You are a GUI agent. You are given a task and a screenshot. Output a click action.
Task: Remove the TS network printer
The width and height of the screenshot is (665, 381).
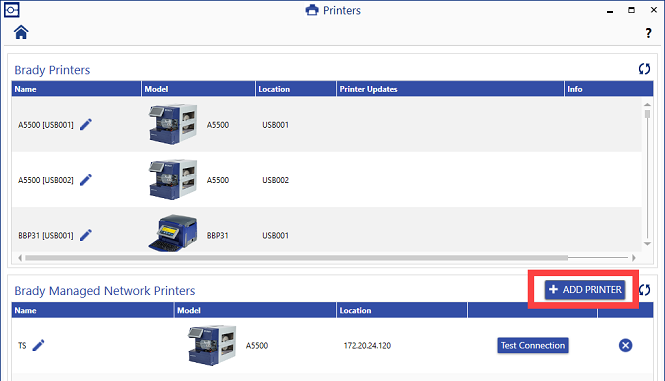tap(625, 345)
